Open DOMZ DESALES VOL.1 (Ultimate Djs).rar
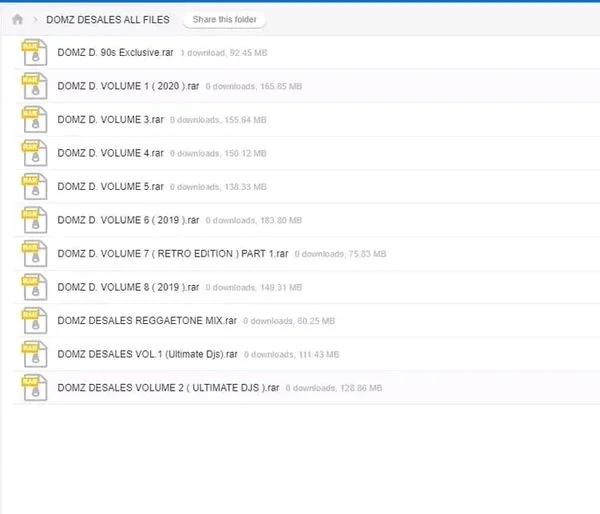Screen dimensions: 600x514 click(147, 354)
